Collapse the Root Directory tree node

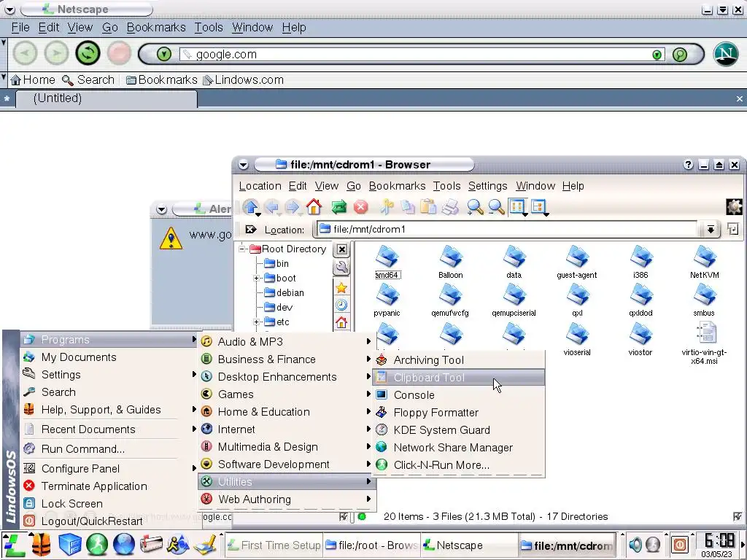242,249
